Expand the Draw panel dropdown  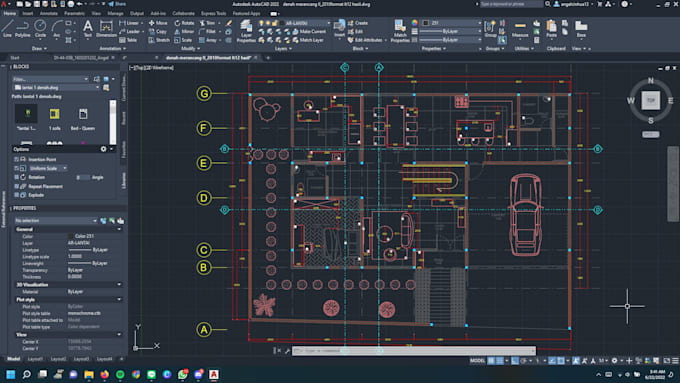pos(39,49)
